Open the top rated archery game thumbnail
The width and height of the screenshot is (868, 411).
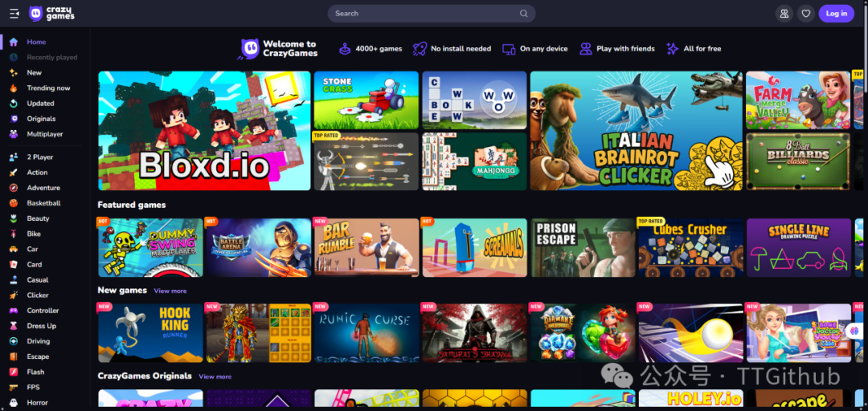366,161
